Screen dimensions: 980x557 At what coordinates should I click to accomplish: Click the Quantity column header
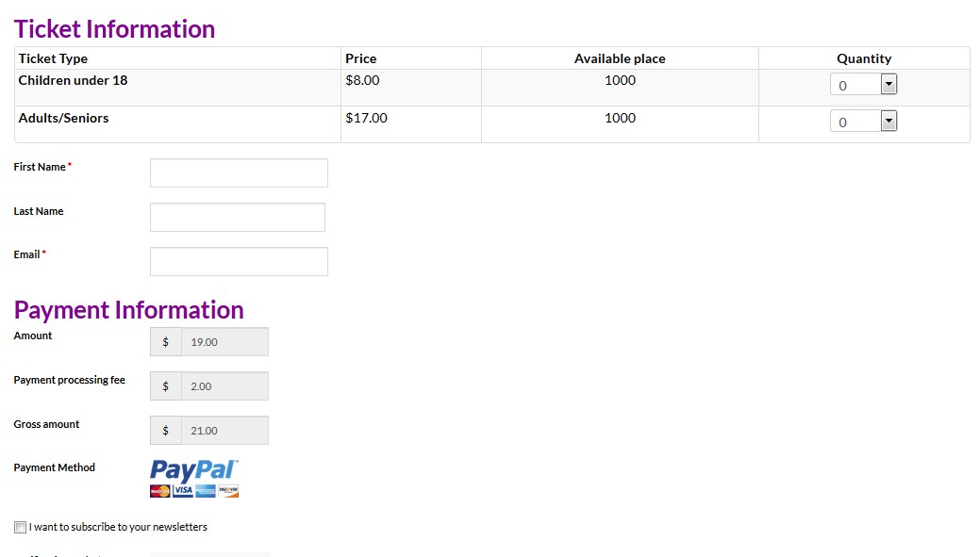click(864, 58)
